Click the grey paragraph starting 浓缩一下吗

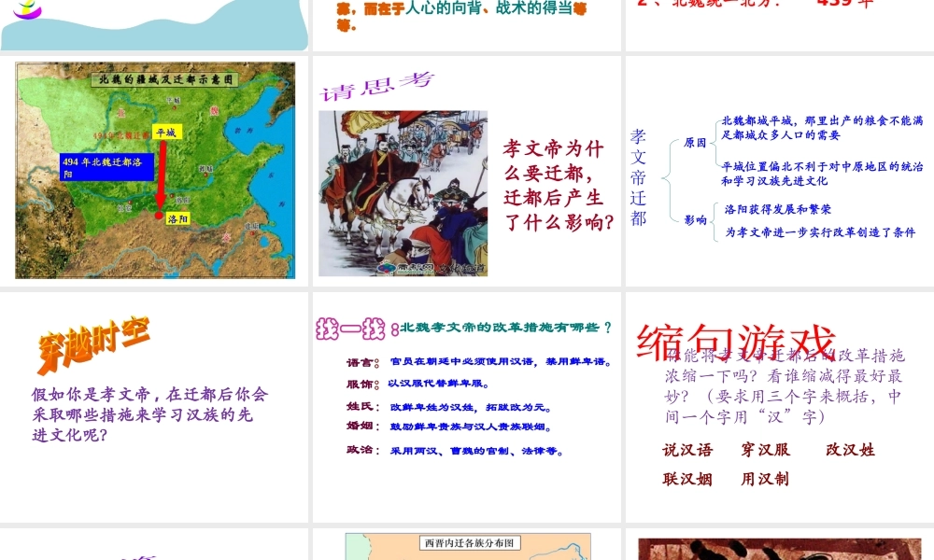785,386
